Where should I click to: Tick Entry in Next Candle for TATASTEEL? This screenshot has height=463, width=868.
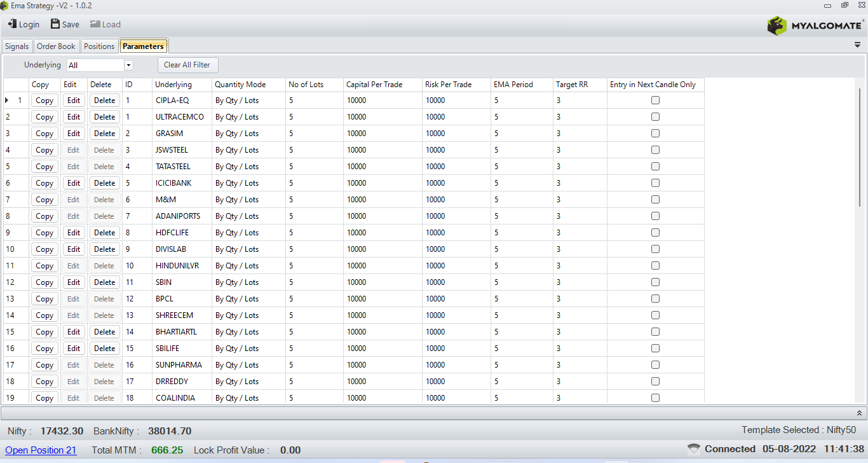point(655,167)
